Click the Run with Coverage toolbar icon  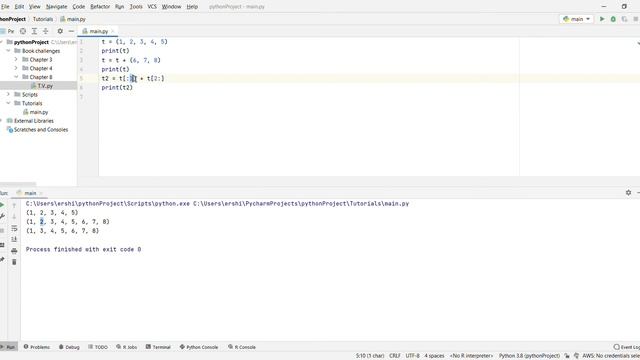coord(624,19)
